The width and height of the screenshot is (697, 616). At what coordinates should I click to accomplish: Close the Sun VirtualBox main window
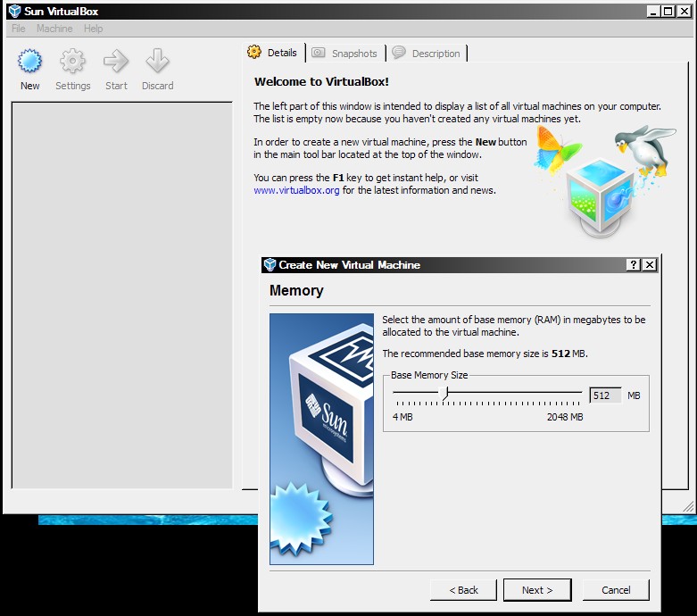click(685, 12)
